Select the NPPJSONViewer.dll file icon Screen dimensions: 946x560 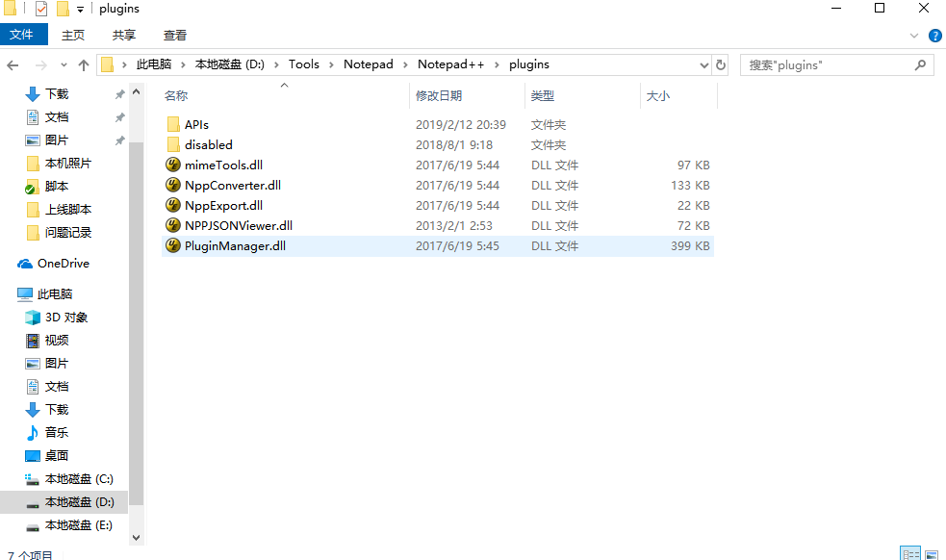[173, 226]
